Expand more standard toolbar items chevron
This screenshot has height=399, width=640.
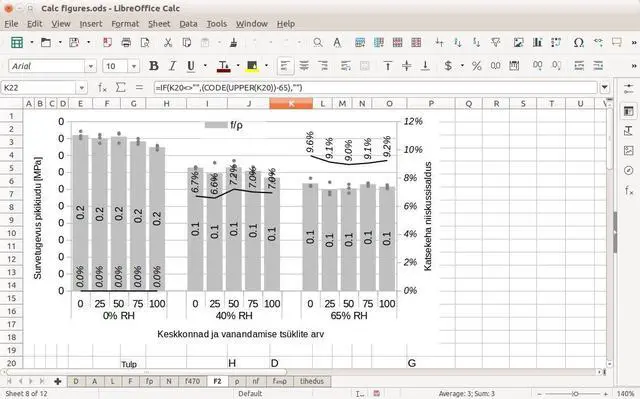pyautogui.click(x=634, y=42)
